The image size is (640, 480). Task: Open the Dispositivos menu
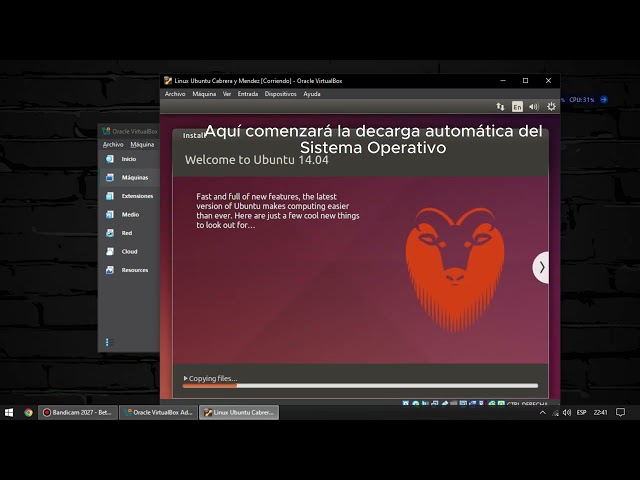point(280,94)
